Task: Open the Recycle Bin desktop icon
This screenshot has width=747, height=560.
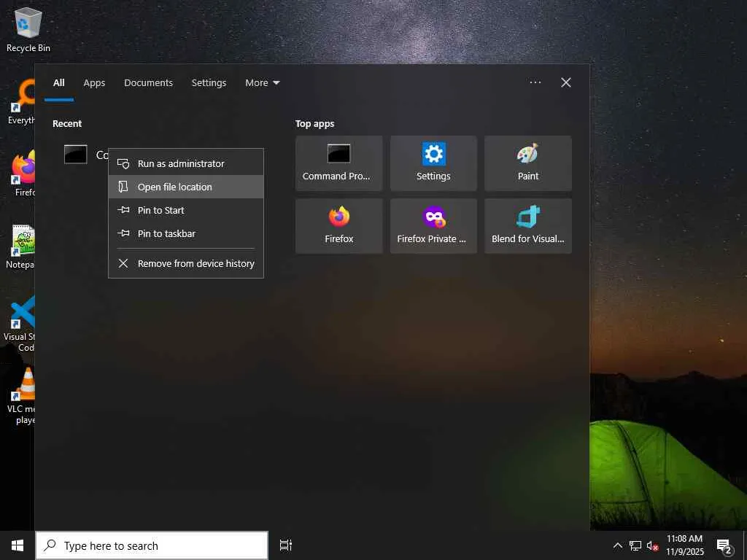Action: [28, 29]
